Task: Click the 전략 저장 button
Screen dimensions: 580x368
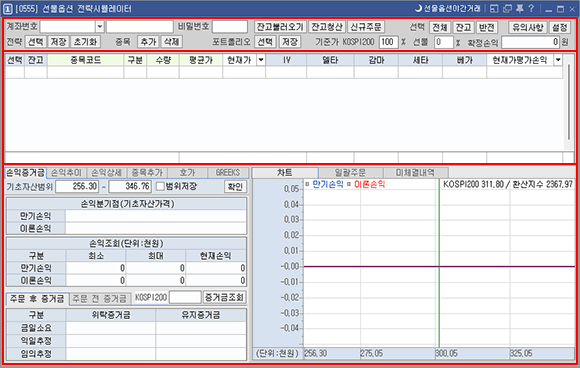Action: [x=58, y=42]
